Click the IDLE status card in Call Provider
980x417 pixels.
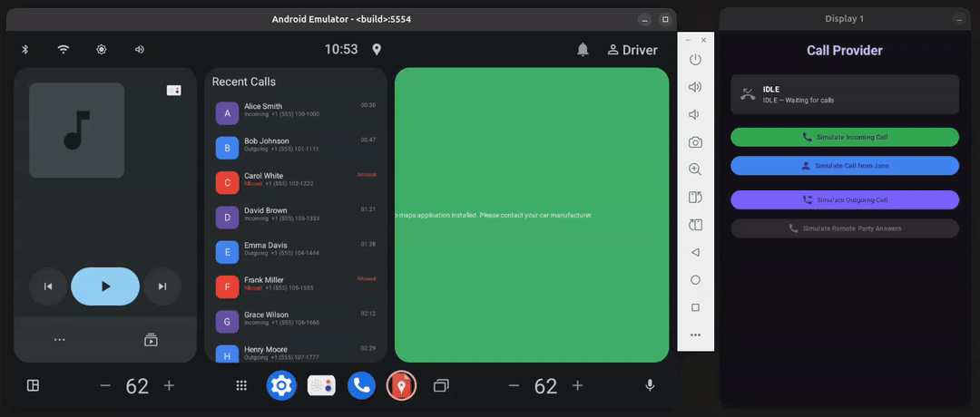coord(845,94)
